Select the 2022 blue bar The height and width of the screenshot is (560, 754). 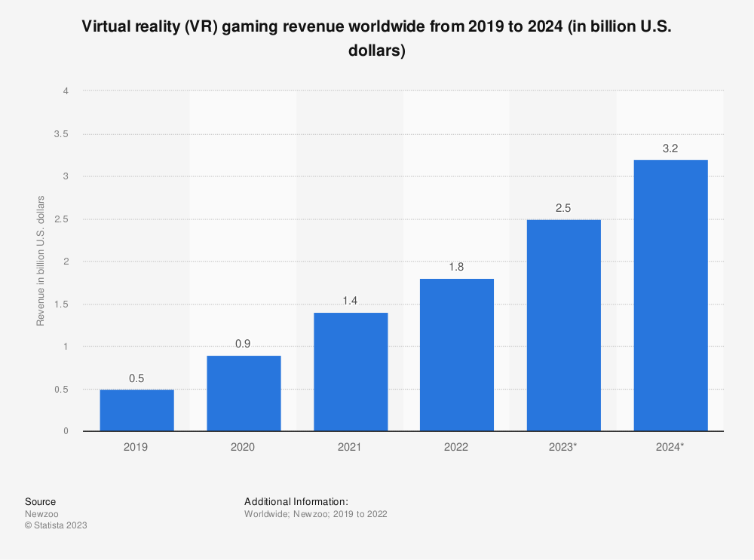pyautogui.click(x=457, y=355)
